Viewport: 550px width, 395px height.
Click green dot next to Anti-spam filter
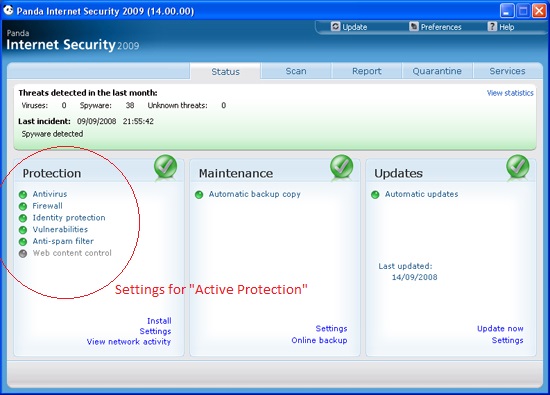23,242
